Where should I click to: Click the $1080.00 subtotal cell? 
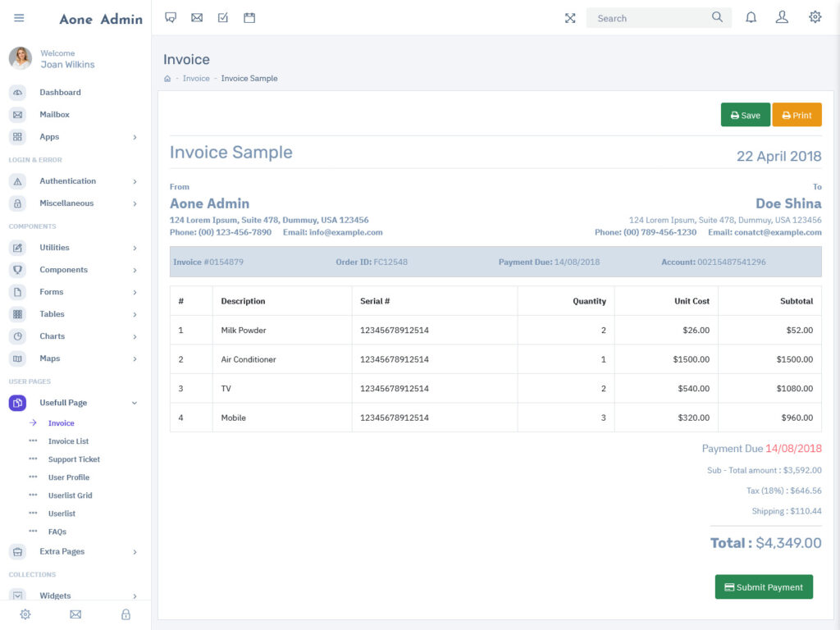(769, 388)
